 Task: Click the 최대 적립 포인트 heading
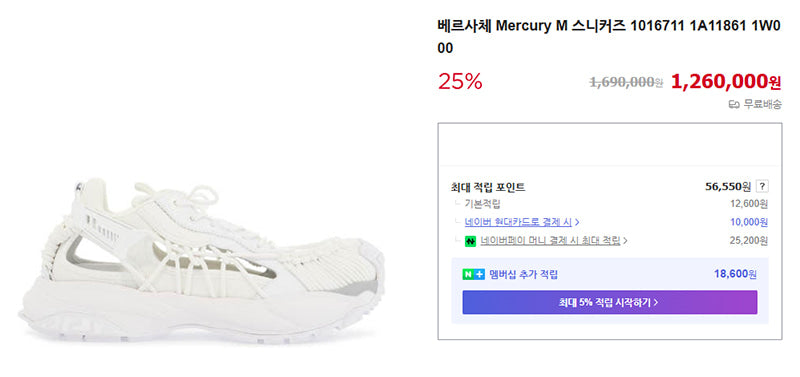coord(488,187)
